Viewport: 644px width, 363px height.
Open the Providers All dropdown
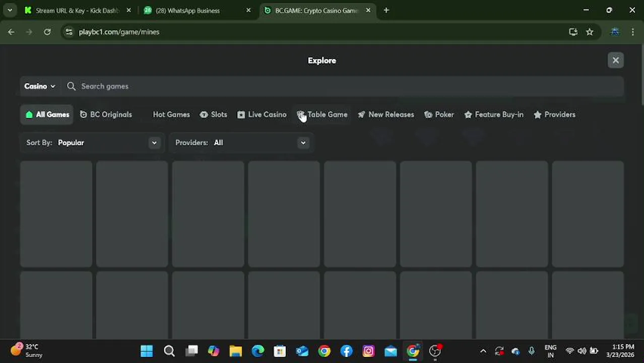coord(241,143)
